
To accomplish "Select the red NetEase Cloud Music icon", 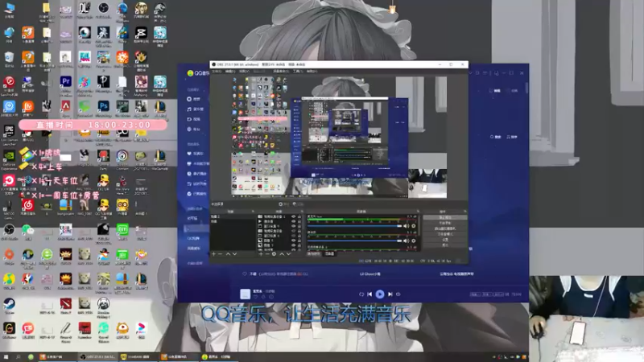I will pyautogui.click(x=28, y=205).
